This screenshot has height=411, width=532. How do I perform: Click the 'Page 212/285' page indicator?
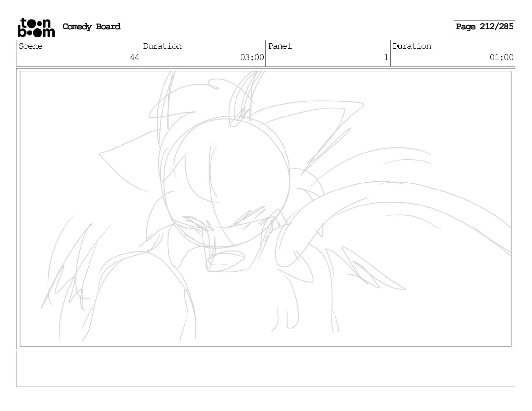(484, 27)
